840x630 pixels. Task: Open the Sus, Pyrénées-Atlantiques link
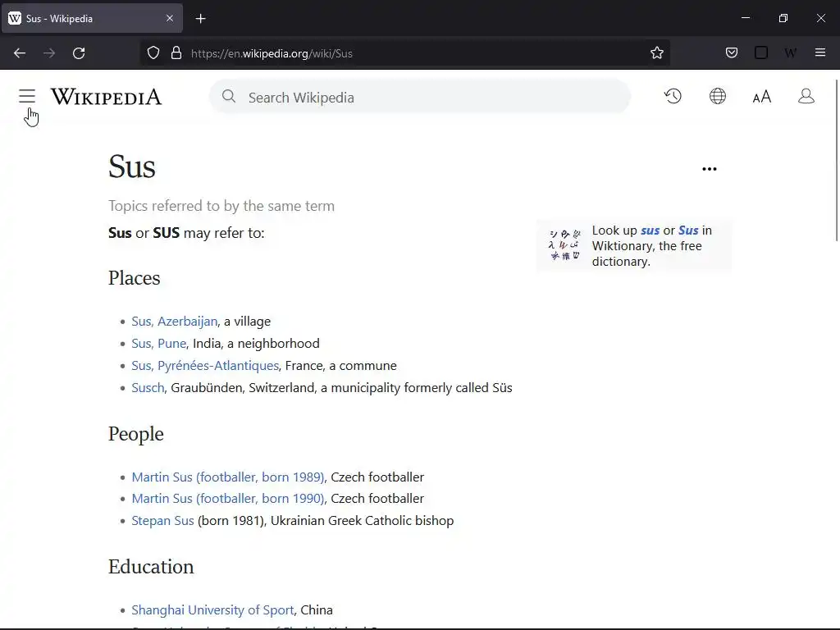pos(205,366)
